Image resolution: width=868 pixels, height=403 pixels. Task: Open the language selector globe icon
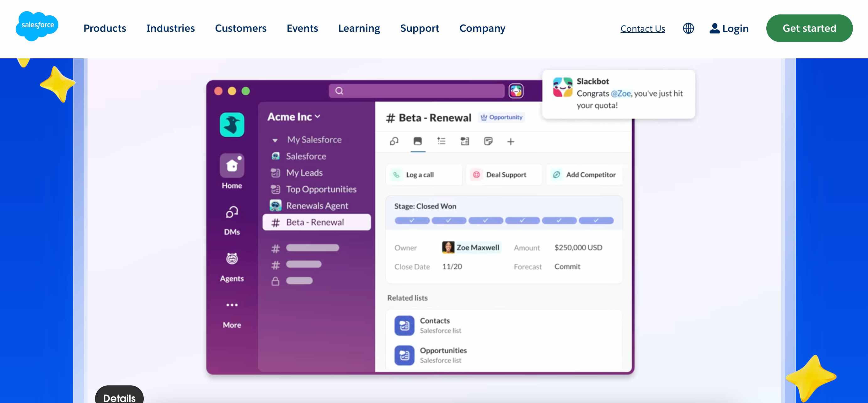[x=688, y=28]
